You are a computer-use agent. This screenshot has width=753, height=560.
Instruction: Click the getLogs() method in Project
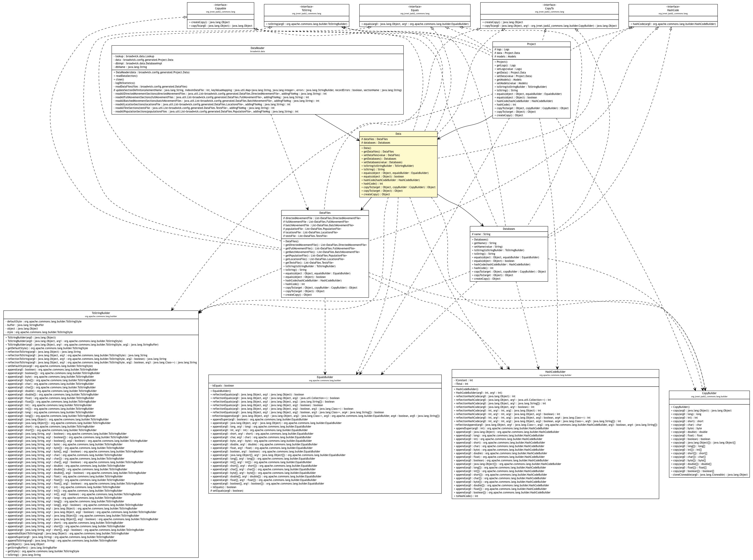(505, 65)
